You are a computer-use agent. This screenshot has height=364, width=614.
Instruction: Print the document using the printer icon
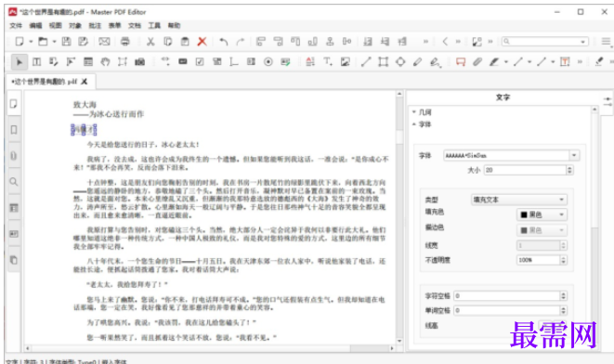pyautogui.click(x=125, y=42)
